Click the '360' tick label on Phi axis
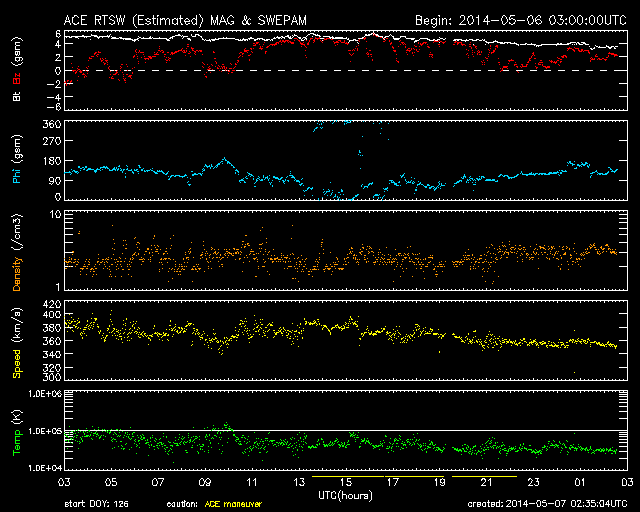This screenshot has width=640, height=512. click(x=51, y=124)
